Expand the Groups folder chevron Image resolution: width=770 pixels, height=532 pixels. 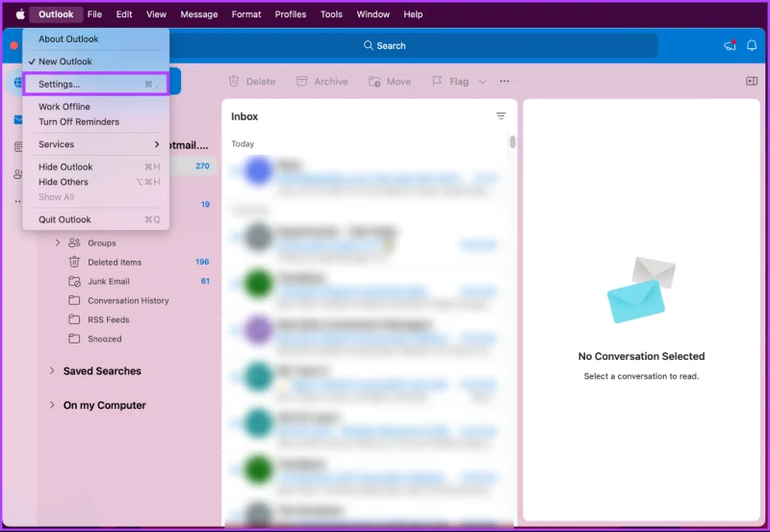coord(58,243)
